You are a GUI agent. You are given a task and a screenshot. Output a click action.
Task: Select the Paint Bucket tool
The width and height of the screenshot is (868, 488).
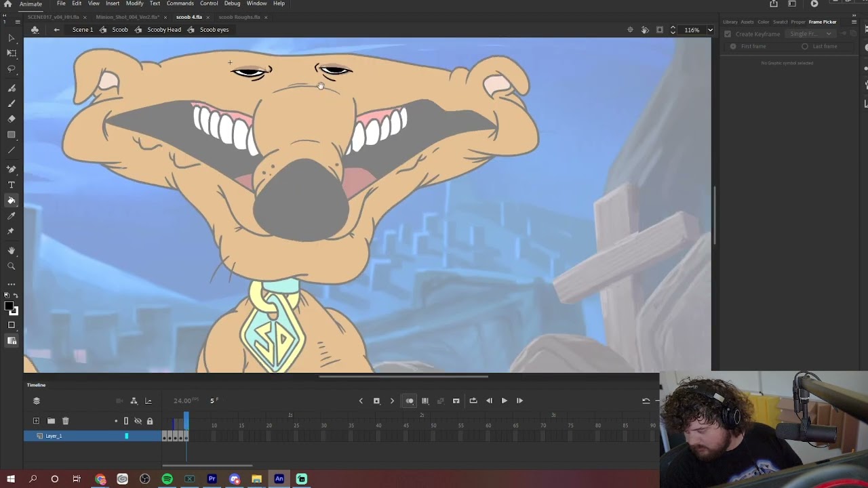12,201
